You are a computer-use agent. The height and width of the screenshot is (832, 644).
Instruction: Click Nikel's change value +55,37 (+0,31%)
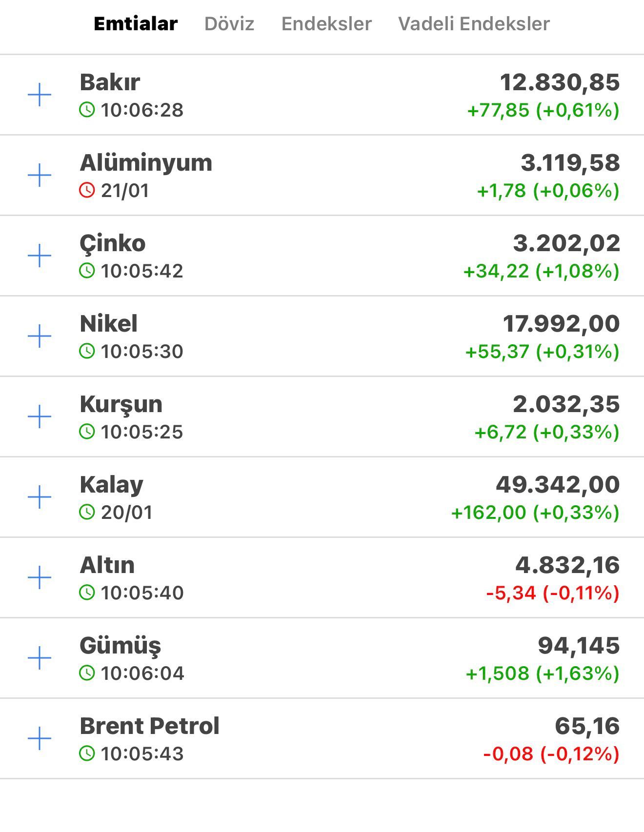click(x=542, y=352)
